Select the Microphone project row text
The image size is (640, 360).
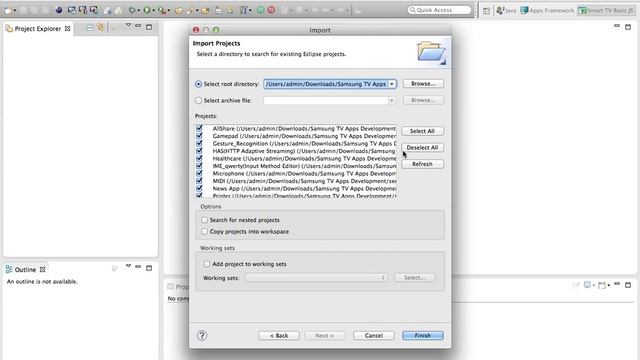point(304,173)
